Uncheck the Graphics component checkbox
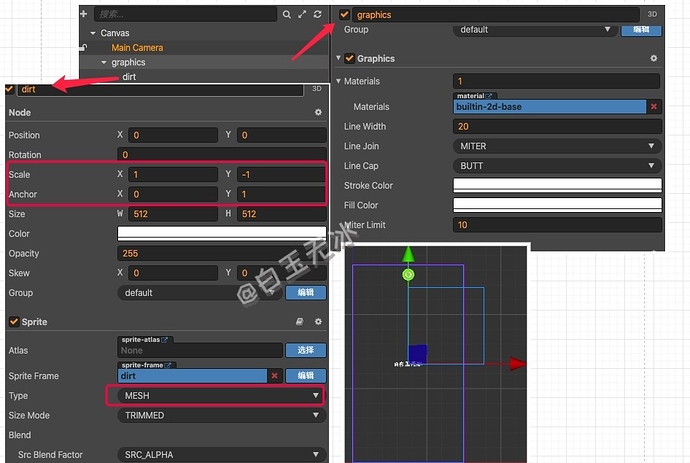 pos(350,59)
